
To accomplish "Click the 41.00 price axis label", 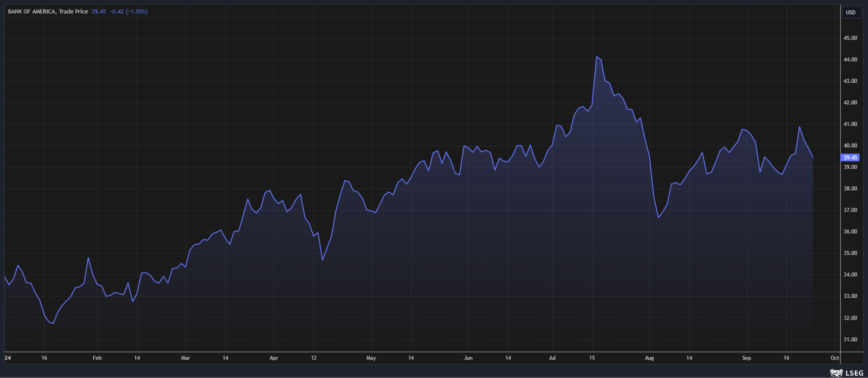I will point(850,124).
